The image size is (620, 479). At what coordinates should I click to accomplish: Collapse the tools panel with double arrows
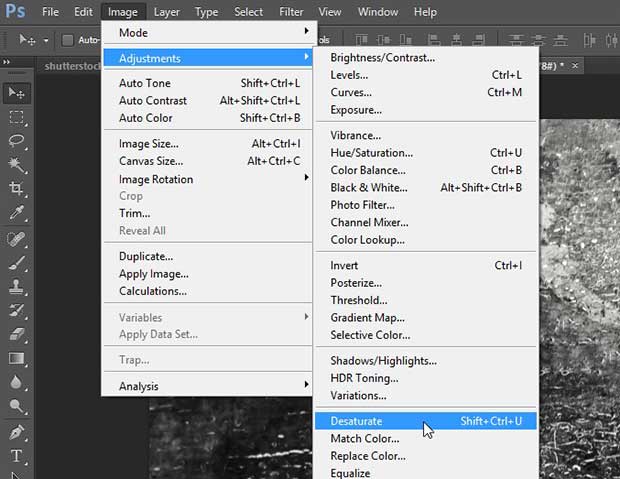pos(6,62)
